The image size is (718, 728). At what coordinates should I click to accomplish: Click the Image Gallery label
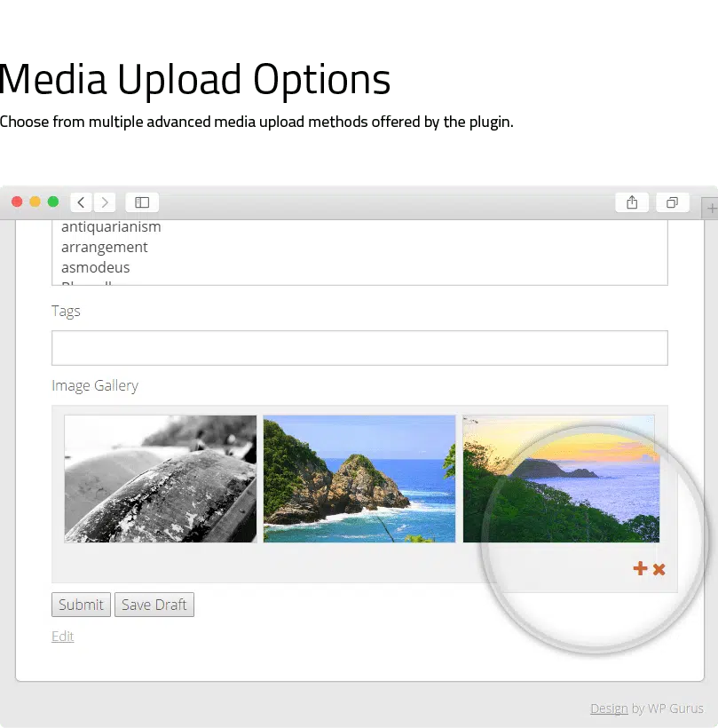95,386
